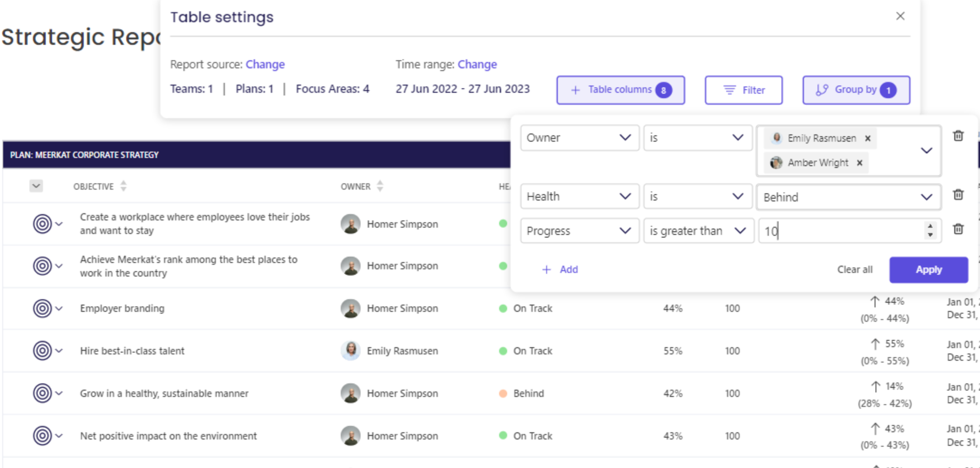980x468 pixels.
Task: Click Change link for Report source
Action: coord(265,64)
